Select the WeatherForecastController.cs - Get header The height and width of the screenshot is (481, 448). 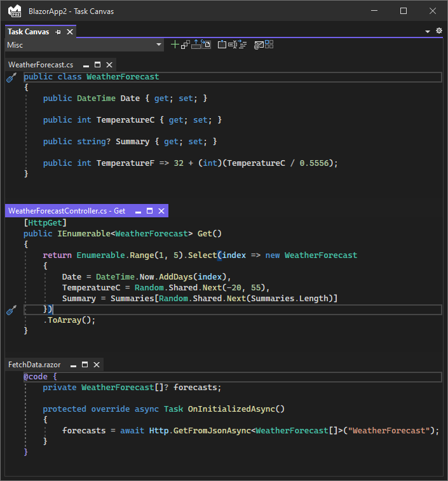(67, 211)
